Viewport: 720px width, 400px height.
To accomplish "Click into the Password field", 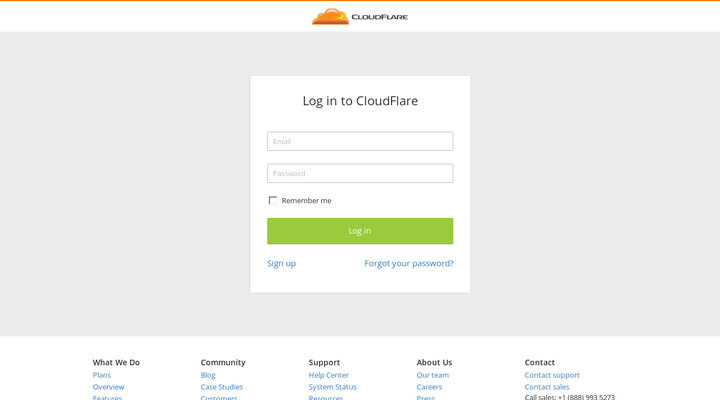I will tap(360, 174).
